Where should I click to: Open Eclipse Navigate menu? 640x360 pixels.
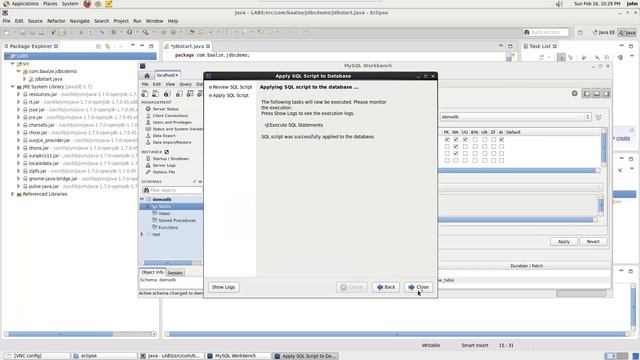tap(80, 21)
